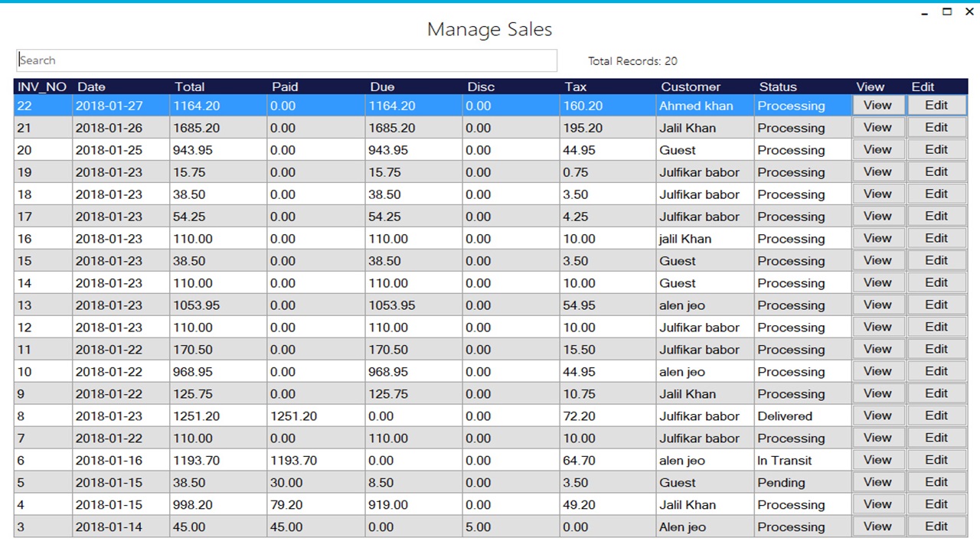Image resolution: width=980 pixels, height=551 pixels.
Task: View the Delivered invoice 8
Action: 878,416
